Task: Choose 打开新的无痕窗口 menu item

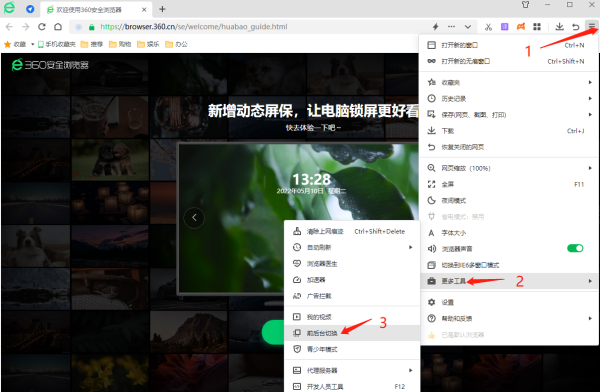Action: (x=509, y=61)
